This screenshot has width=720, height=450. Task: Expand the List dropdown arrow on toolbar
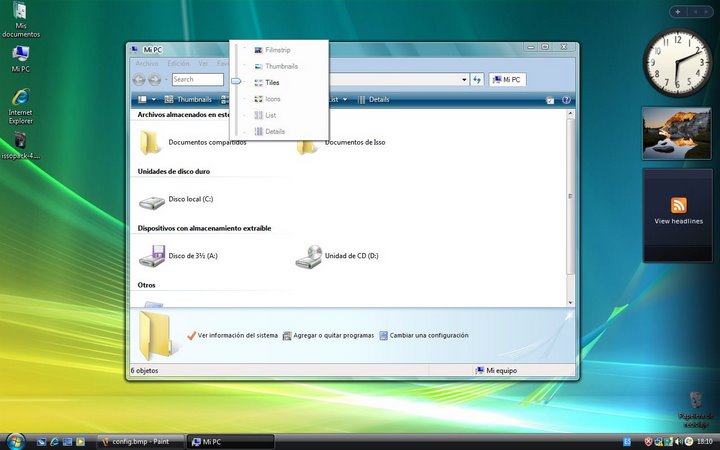point(345,100)
